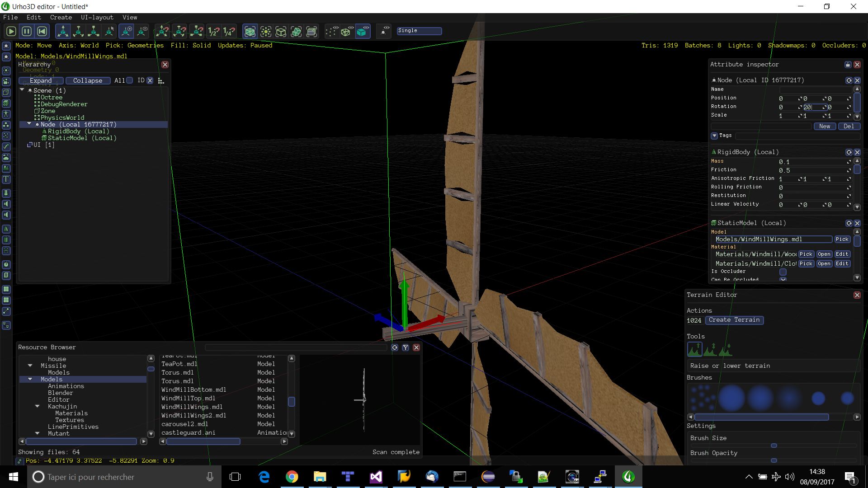Click New variable button in Node inspector
Screen dimensions: 868x488
point(825,127)
